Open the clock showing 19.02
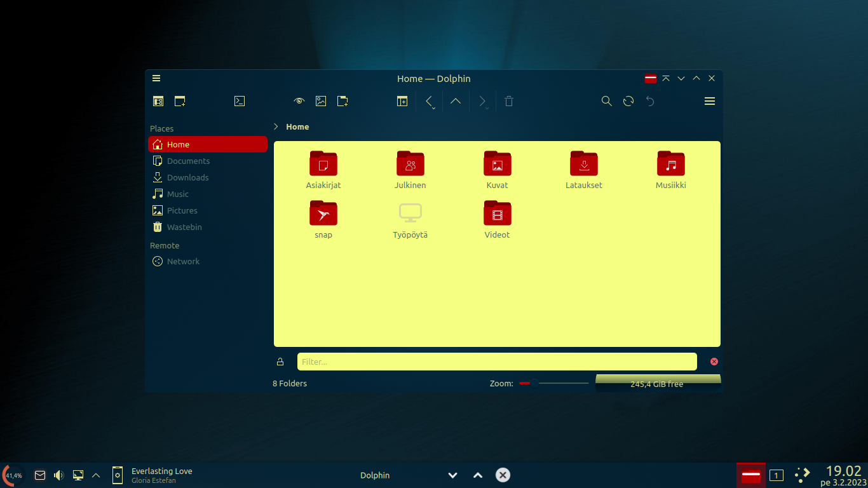Screen dimensions: 868x488 (x=843, y=475)
